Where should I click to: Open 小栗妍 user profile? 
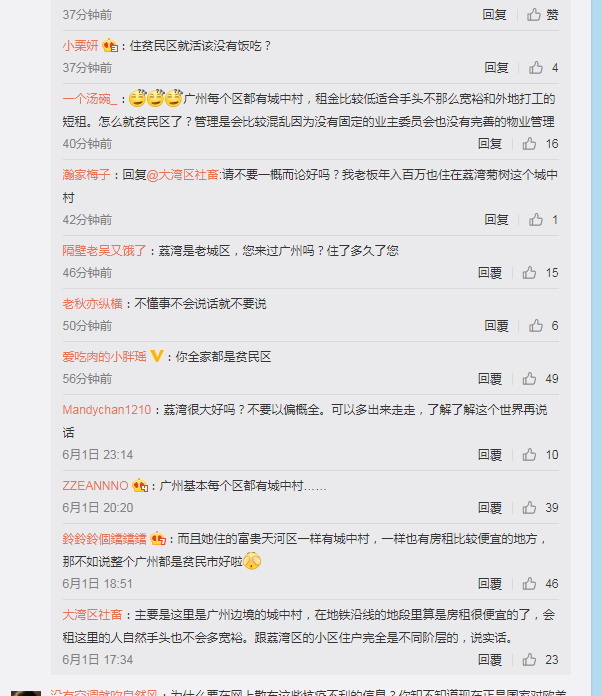pyautogui.click(x=80, y=45)
